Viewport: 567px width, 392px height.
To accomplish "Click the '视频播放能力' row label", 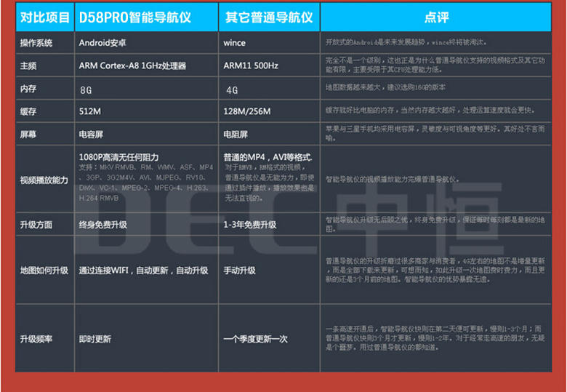I will tap(44, 180).
